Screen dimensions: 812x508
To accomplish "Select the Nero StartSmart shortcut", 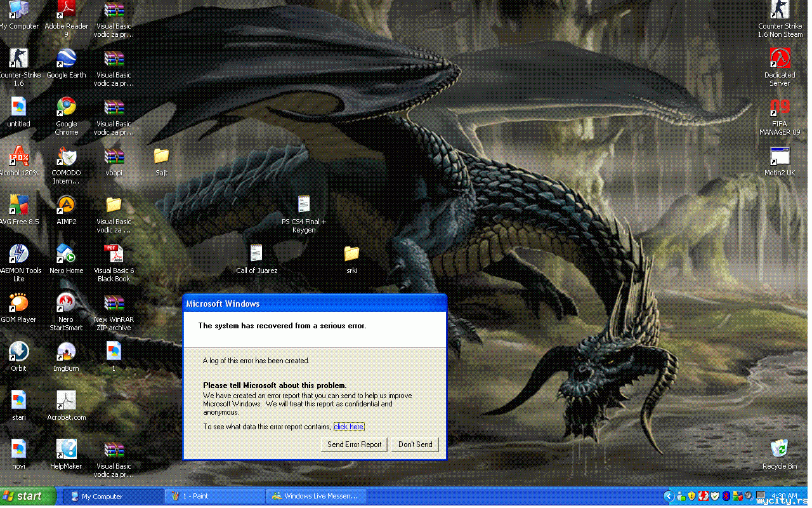I will (66, 312).
